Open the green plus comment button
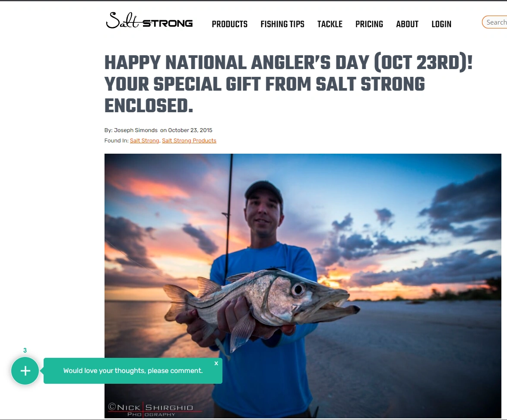Image resolution: width=507 pixels, height=420 pixels. point(25,370)
